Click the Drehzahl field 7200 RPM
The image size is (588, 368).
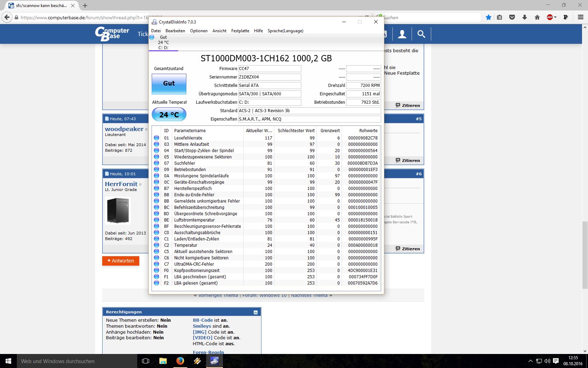[363, 86]
